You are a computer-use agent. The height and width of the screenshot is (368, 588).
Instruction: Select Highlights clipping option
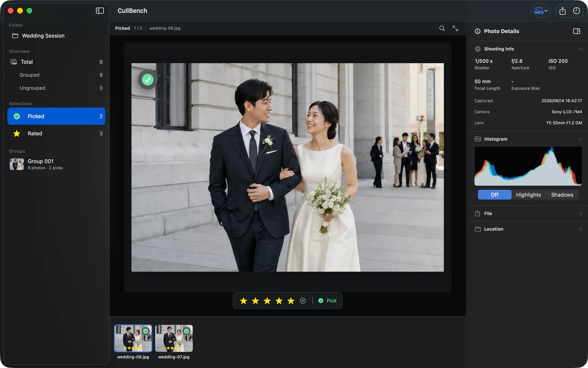point(528,195)
